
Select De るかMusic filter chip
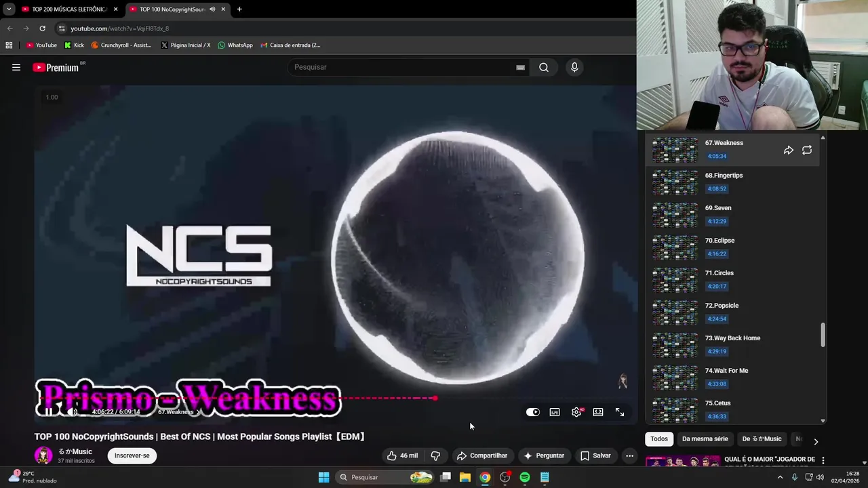tap(762, 439)
